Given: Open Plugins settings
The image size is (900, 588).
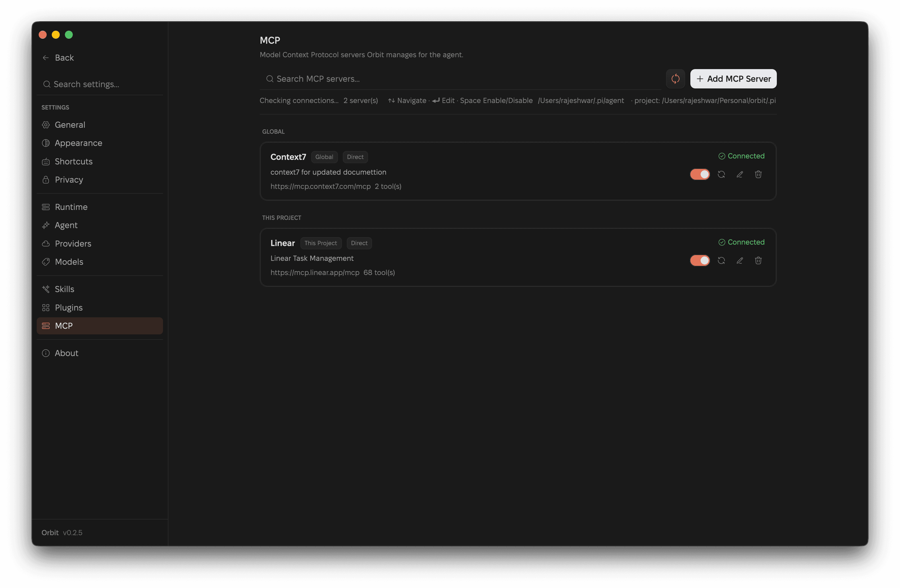Looking at the screenshot, I should coord(100,307).
